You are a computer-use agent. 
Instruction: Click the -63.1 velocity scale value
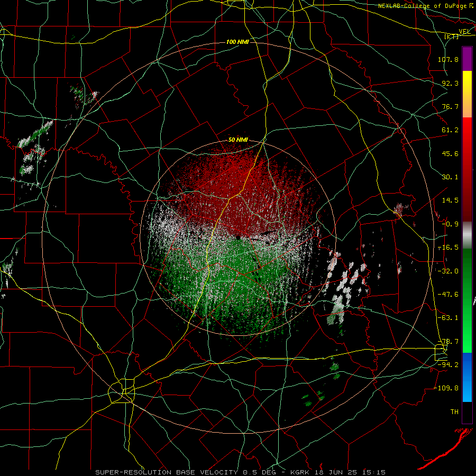point(448,318)
